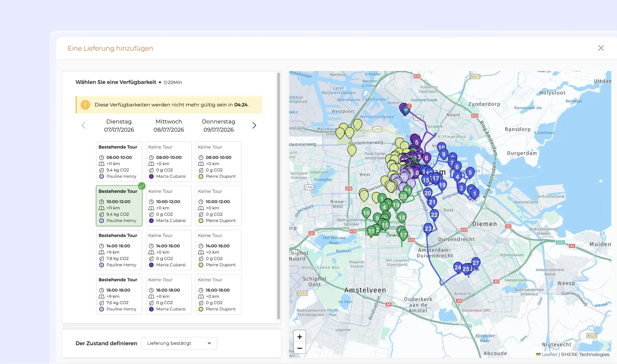Select Mittwoch 16:00-18:00 Marta Cubarsi slot

click(169, 294)
